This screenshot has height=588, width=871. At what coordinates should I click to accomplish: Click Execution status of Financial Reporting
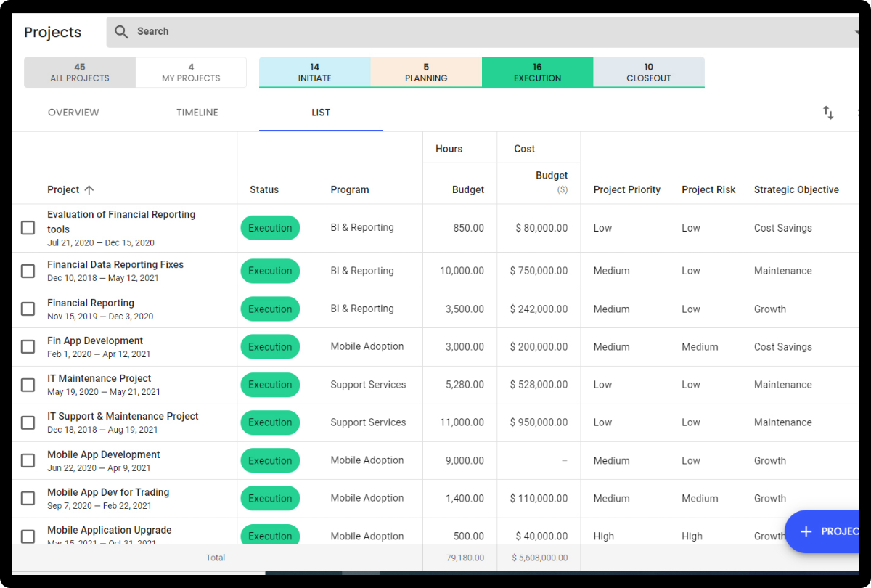tap(270, 309)
